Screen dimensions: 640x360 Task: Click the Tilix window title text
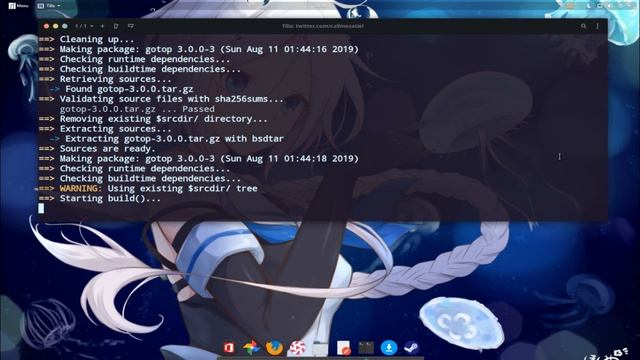322,26
